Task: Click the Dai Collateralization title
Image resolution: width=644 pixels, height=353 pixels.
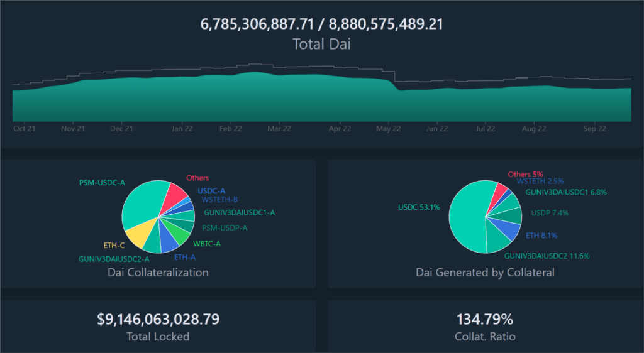Action: pyautogui.click(x=158, y=273)
